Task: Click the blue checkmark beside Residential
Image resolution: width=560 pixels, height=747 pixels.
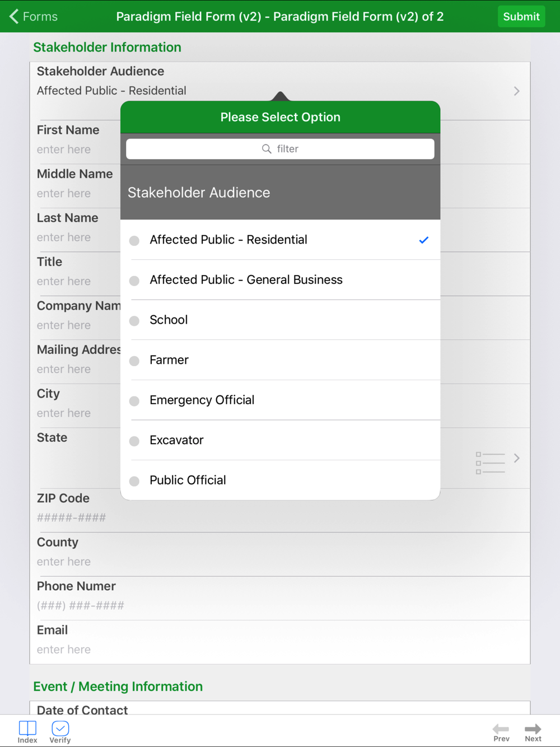Action: (x=424, y=240)
